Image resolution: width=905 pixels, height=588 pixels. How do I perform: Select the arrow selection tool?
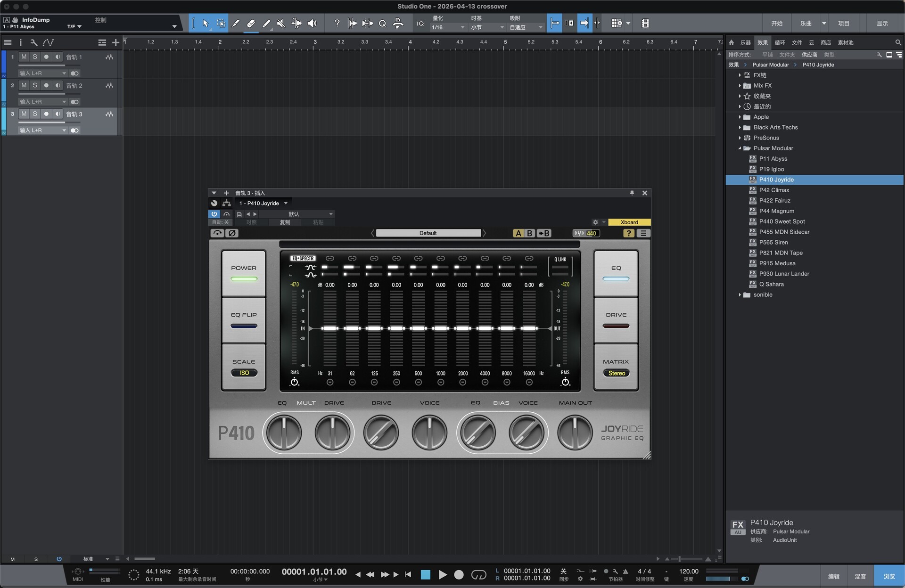(206, 23)
